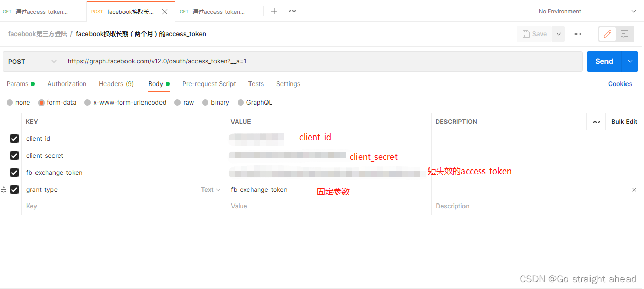Viewport: 644px width, 289px height.
Task: Close the facebook POST request tab
Action: coord(165,11)
